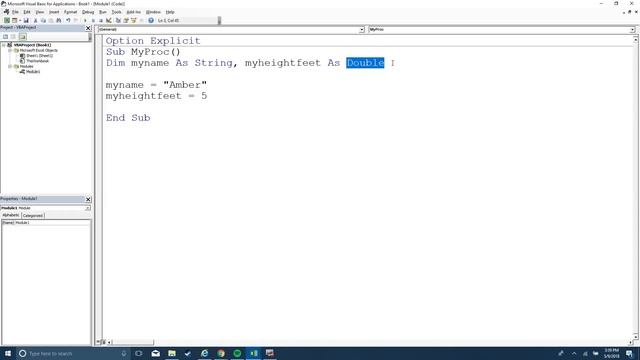Switch to the Alphabetic properties tab
Viewport: 640px width, 360px height.
tap(11, 215)
